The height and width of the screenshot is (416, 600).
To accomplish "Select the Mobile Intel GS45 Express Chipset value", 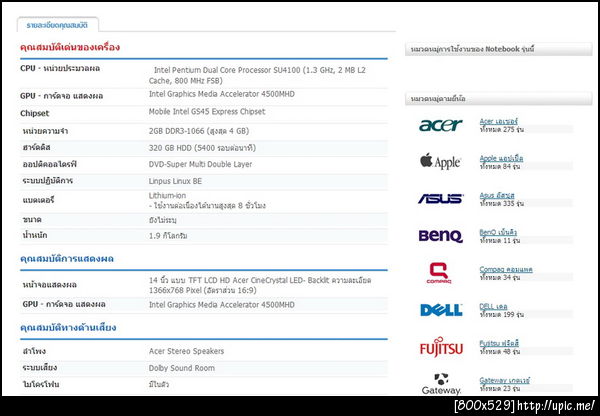I will 207,111.
